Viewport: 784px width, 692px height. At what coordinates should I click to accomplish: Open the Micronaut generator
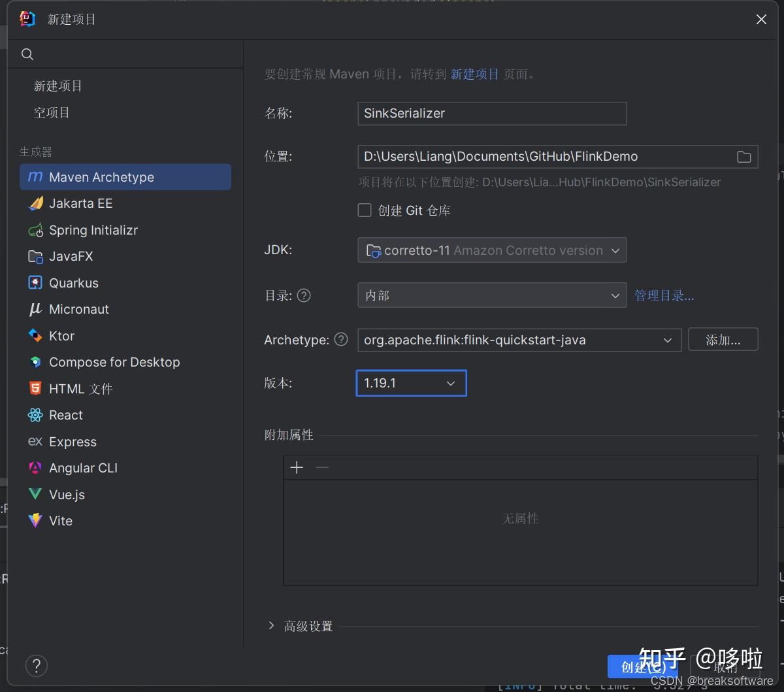point(78,309)
